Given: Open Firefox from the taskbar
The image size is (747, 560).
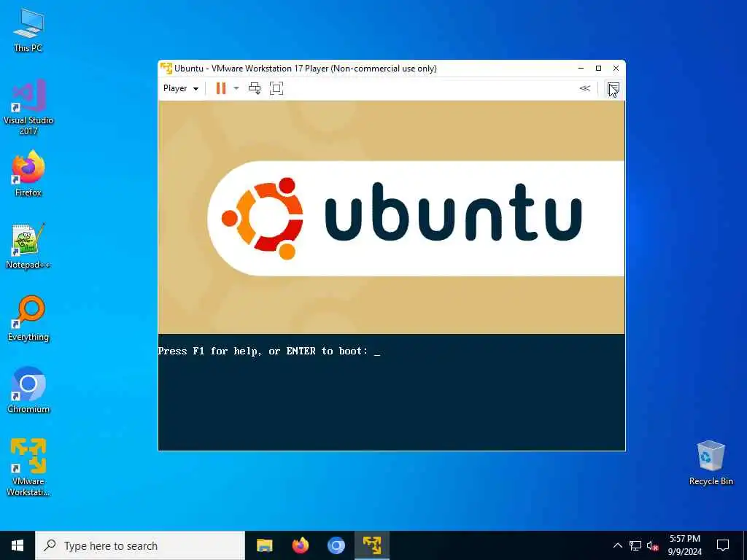Looking at the screenshot, I should pyautogui.click(x=300, y=545).
